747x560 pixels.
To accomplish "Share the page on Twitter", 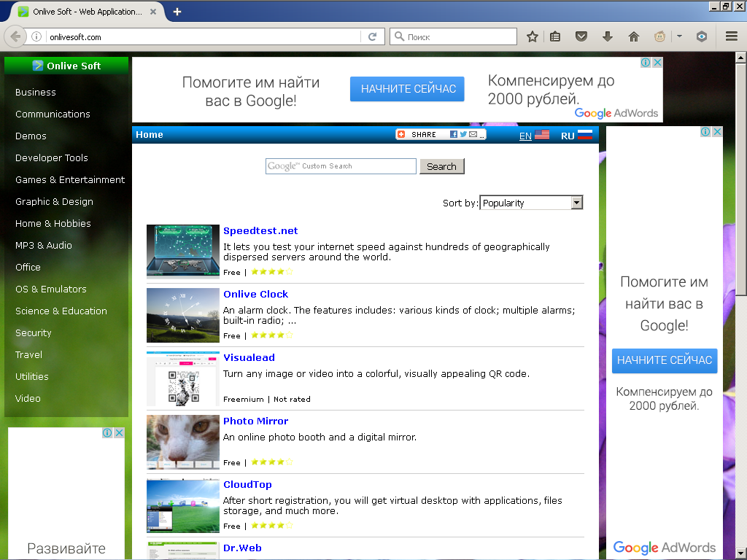I will tap(463, 135).
